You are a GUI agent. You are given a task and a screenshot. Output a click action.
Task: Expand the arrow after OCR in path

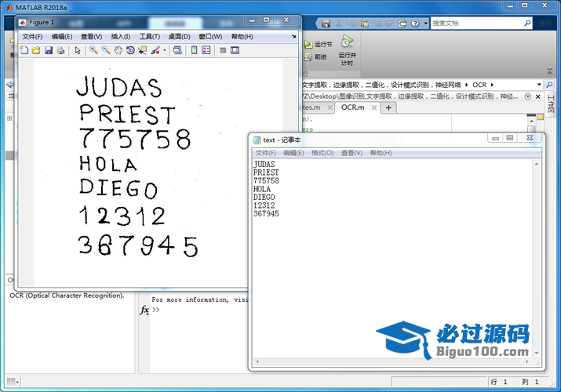click(492, 85)
